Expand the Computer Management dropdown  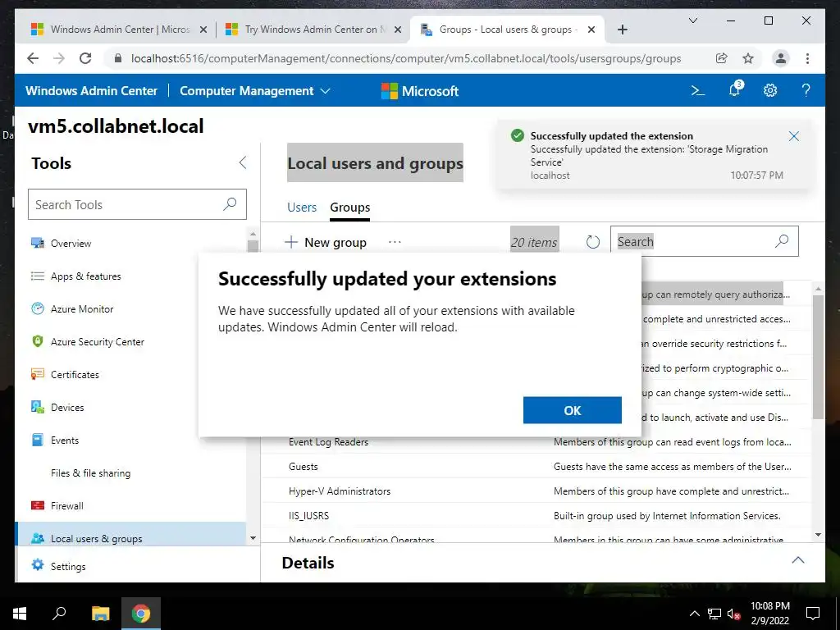point(254,91)
